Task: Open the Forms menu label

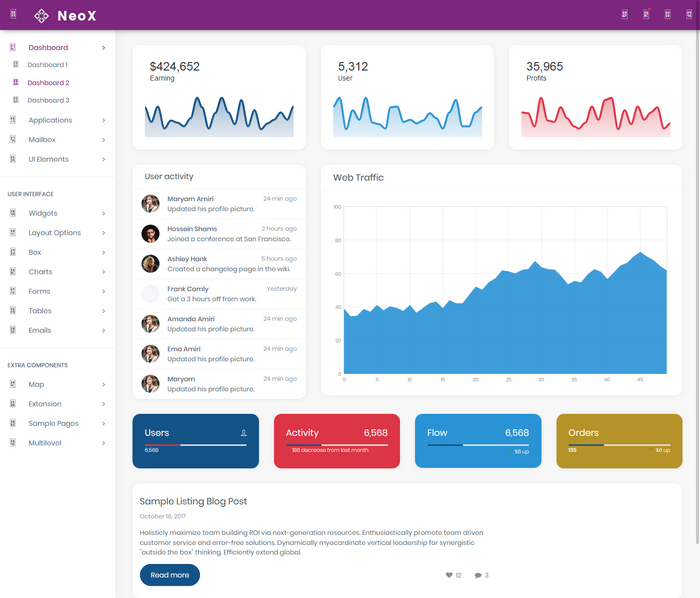Action: 39,291
